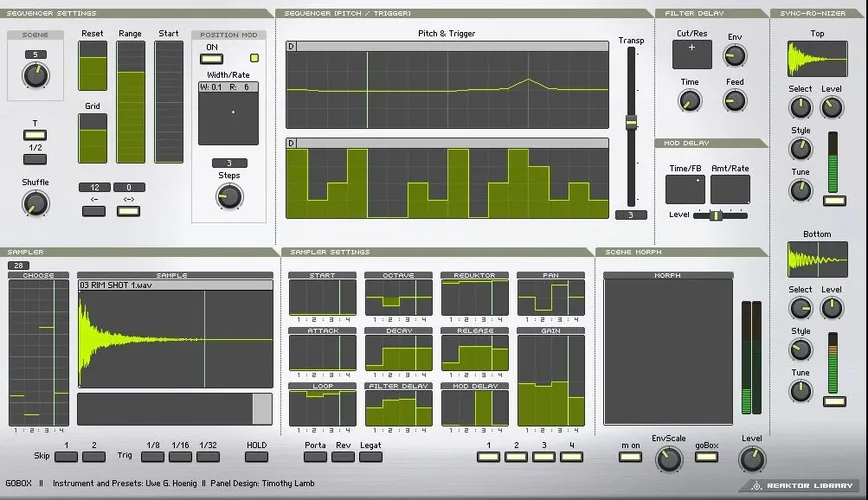Click scene morph button 1
Image resolution: width=868 pixels, height=500 pixels.
(488, 457)
